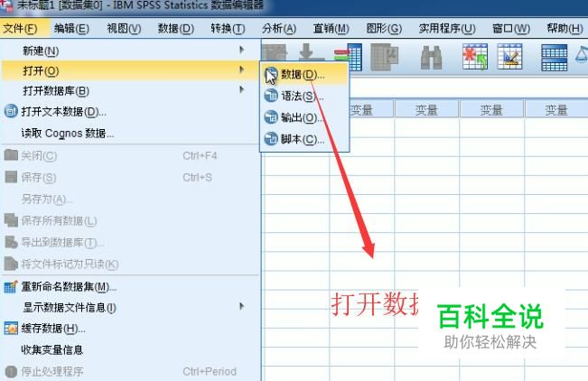588x381 pixels.
Task: Open the 帮助(H) menu
Action: [x=565, y=29]
